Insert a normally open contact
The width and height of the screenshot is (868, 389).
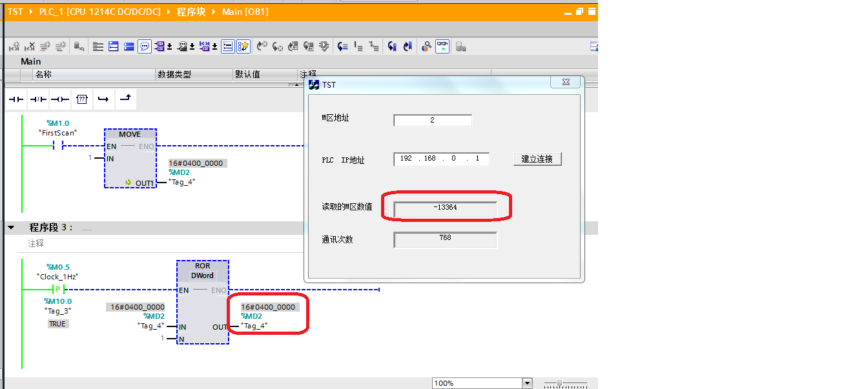16,99
